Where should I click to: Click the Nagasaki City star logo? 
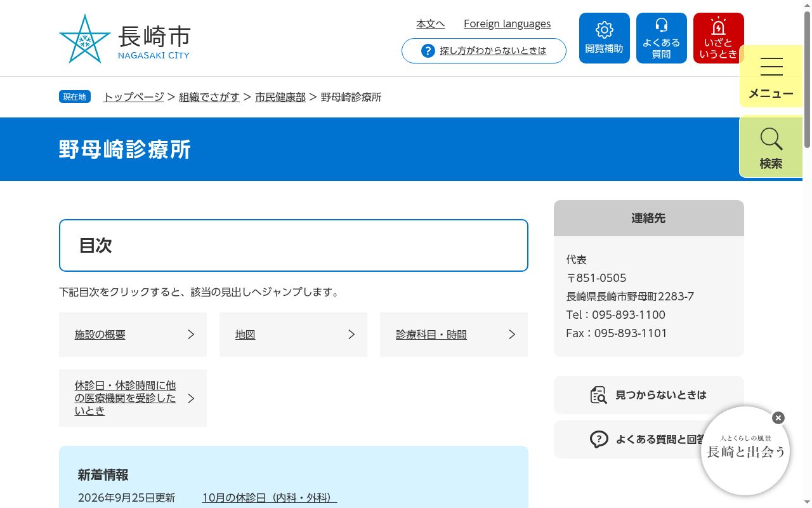85,39
